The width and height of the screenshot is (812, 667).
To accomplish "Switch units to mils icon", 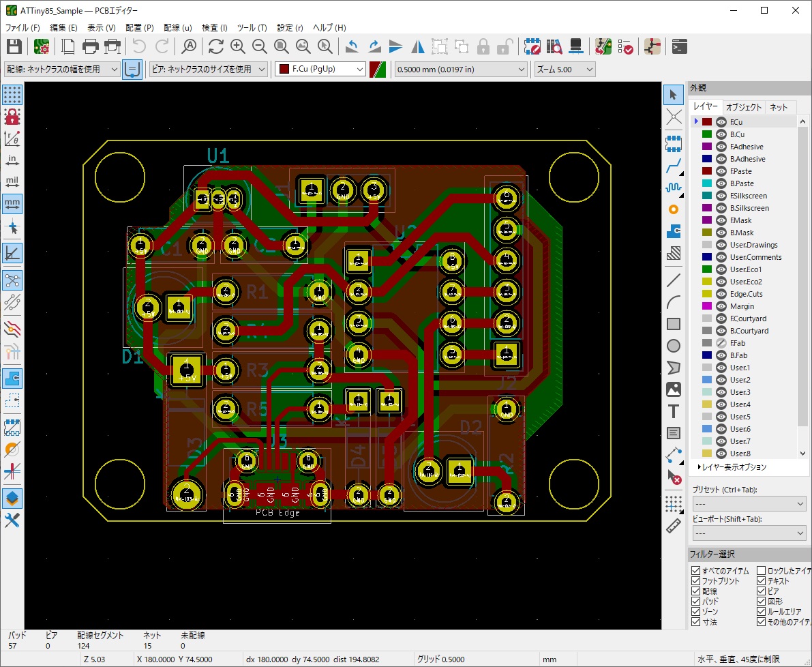I will [12, 182].
